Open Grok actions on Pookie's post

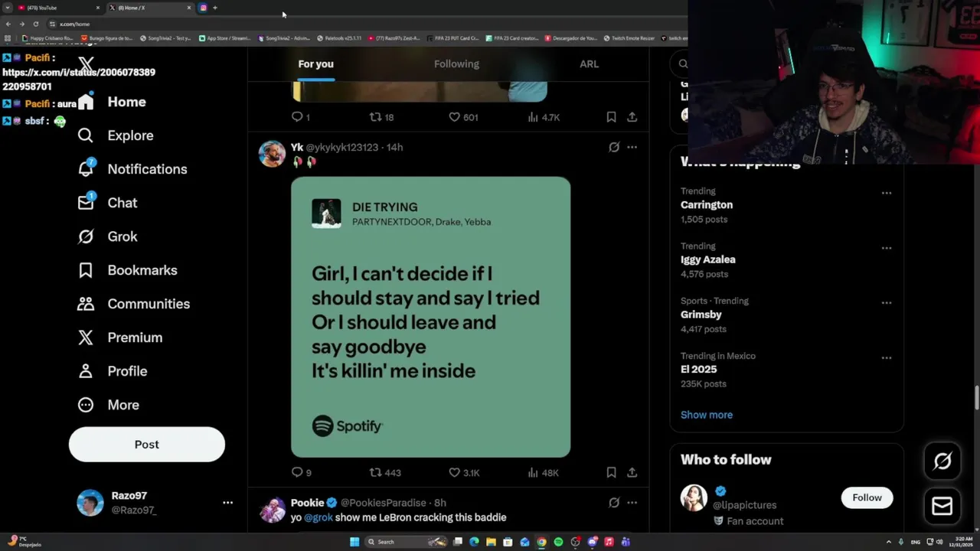(x=614, y=503)
